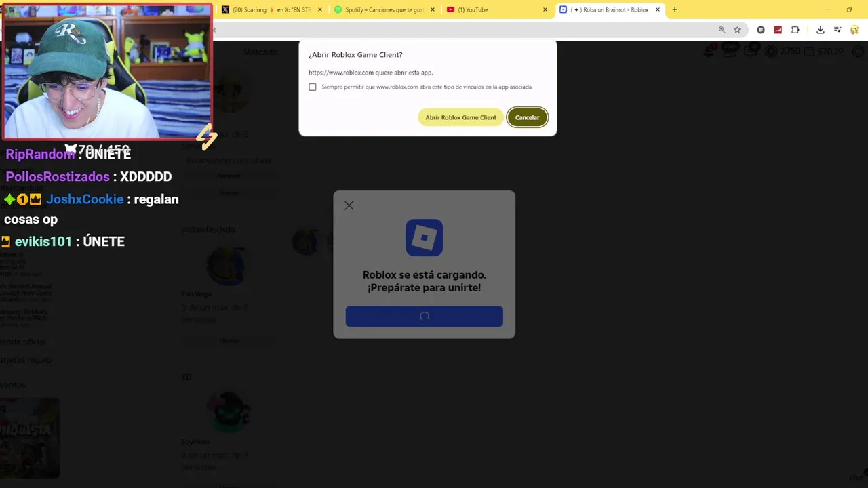The image size is (868, 488).
Task: Open the media controls music icon
Action: pos(838,30)
